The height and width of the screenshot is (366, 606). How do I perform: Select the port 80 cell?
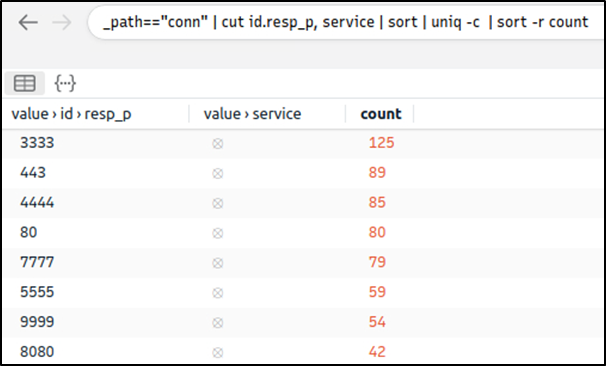pos(29,232)
